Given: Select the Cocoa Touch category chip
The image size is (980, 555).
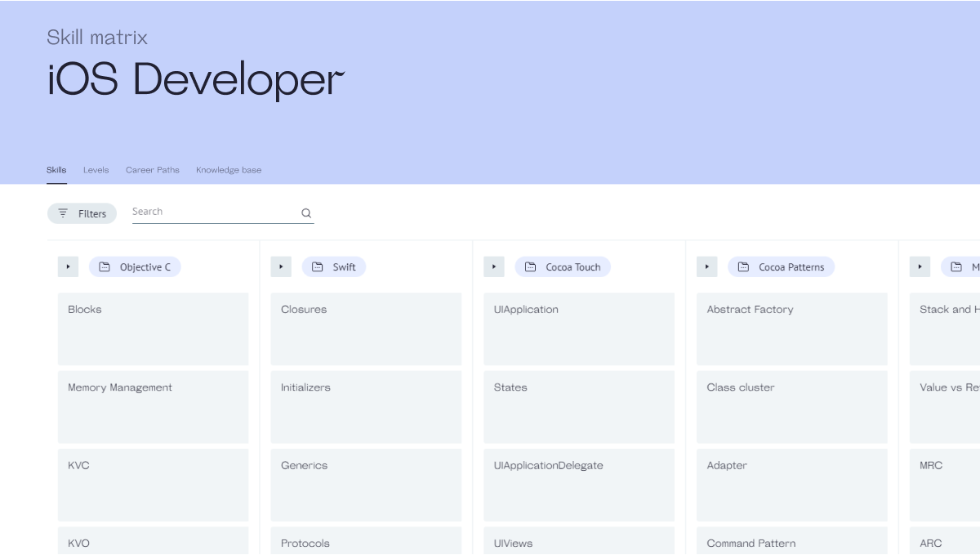Looking at the screenshot, I should point(563,266).
